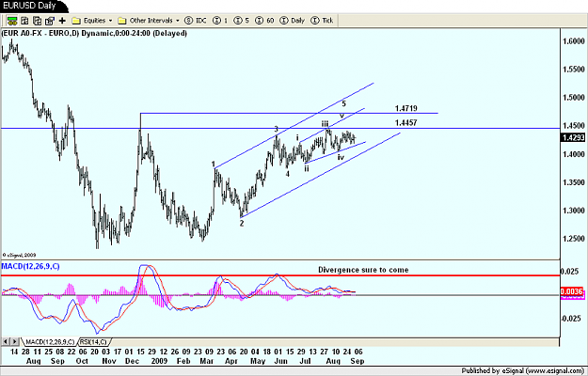
Task: Click the MACD value 0.0036 marker
Action: (x=572, y=291)
